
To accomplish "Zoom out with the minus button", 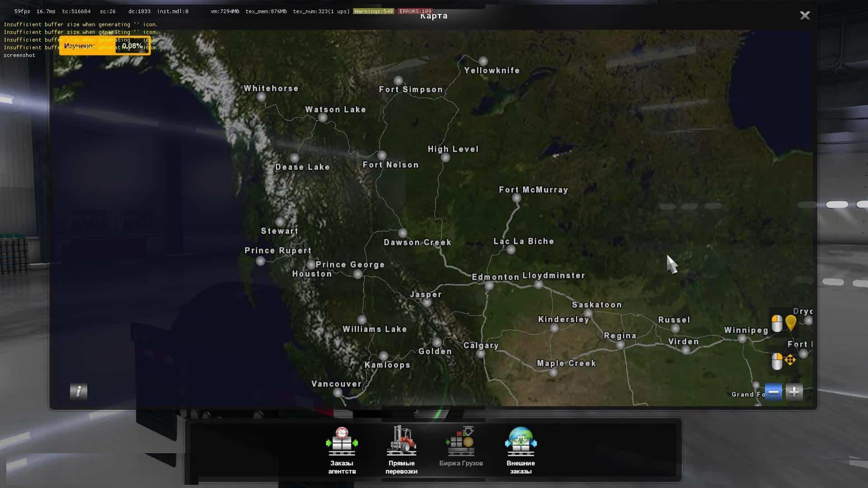I will [774, 392].
